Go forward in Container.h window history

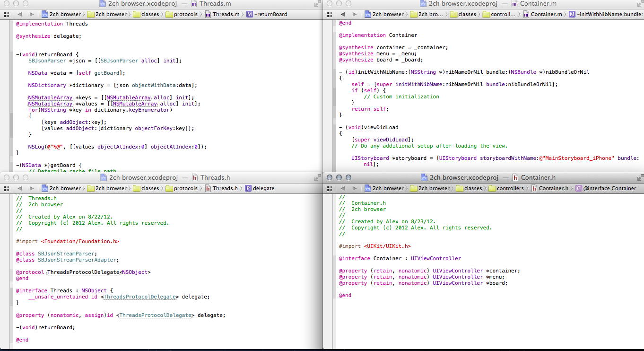point(354,188)
